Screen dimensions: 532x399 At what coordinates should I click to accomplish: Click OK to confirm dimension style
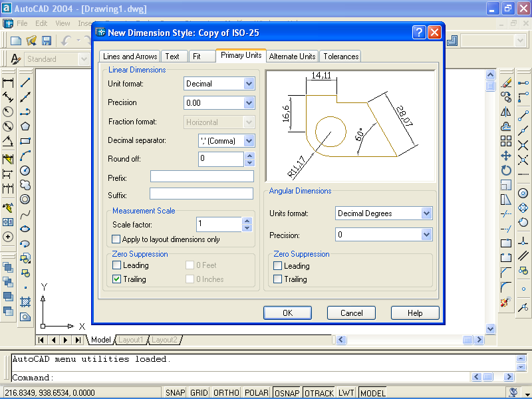(x=287, y=313)
